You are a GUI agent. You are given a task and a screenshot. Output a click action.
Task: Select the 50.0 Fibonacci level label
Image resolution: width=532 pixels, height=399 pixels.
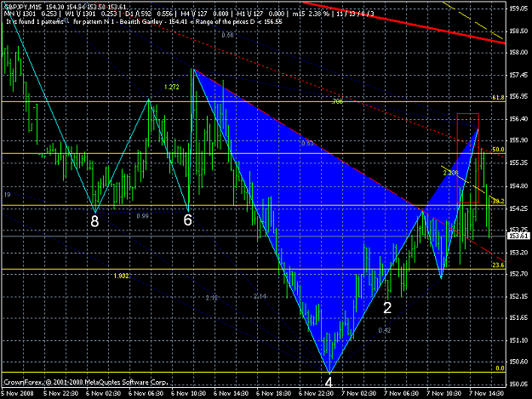tap(498, 150)
